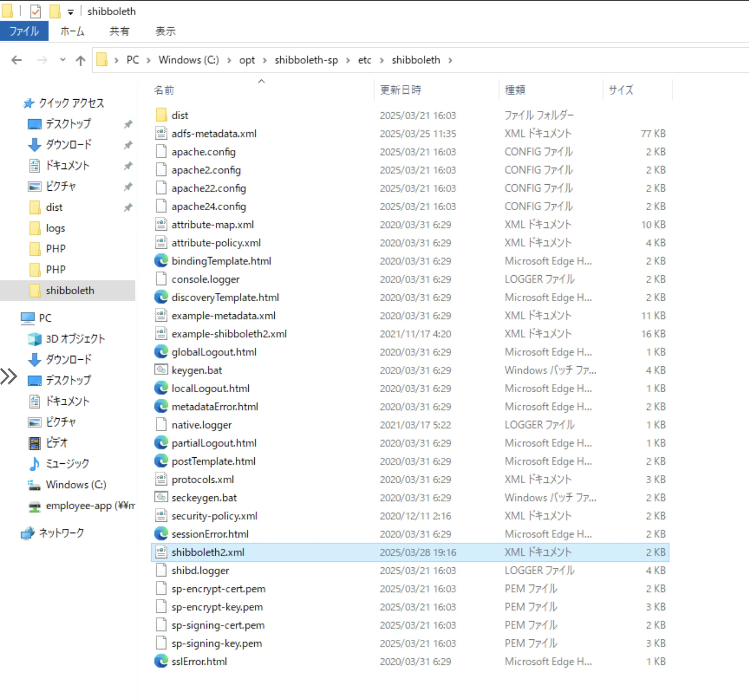The width and height of the screenshot is (749, 700).
Task: Open the ファイル menu tab
Action: [24, 31]
